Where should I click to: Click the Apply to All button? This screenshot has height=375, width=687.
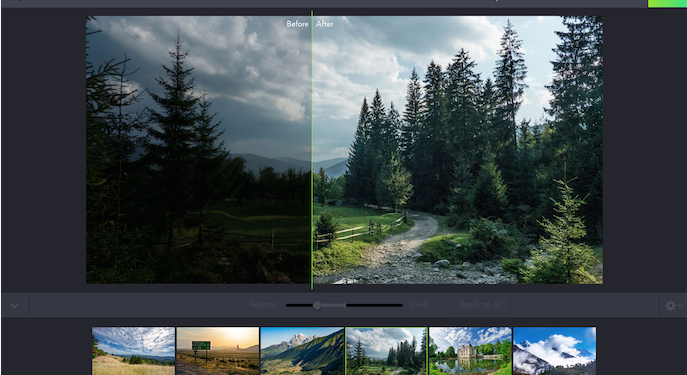[481, 305]
